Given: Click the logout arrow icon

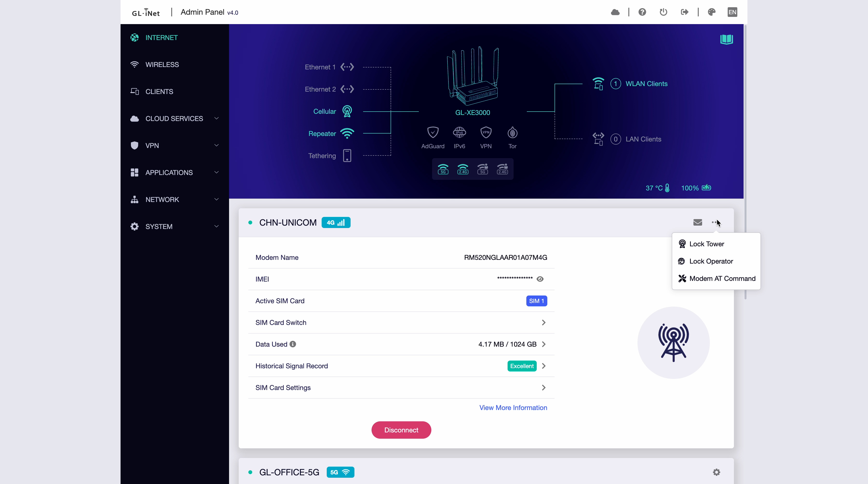Looking at the screenshot, I should (684, 12).
